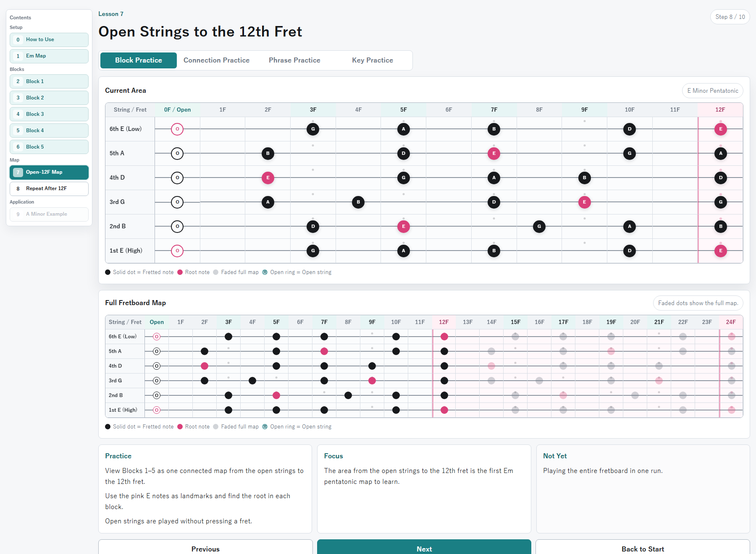Click the Back to Start button
756x554 pixels.
coord(643,547)
